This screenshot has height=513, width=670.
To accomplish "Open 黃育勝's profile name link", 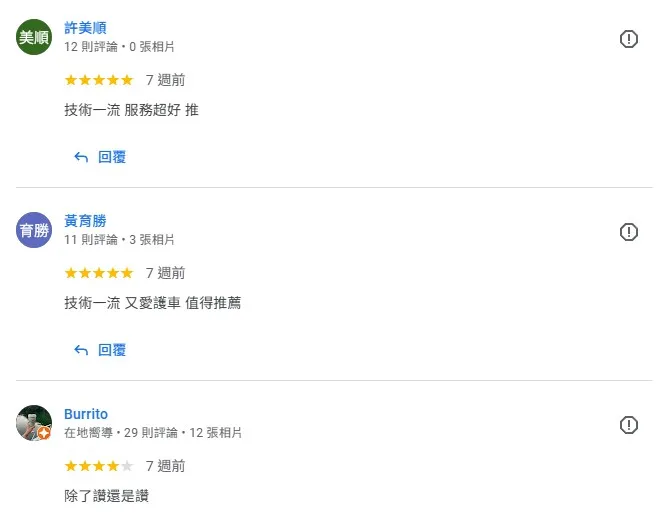I will [x=85, y=221].
